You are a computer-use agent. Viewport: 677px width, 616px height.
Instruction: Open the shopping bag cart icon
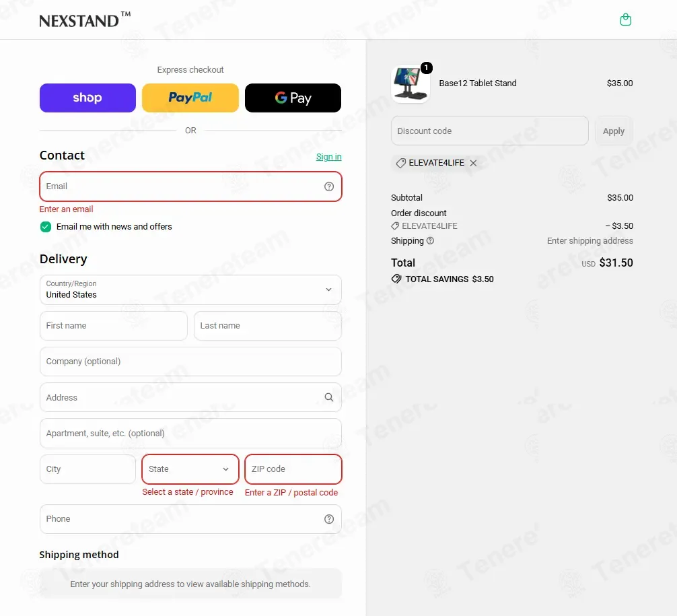[x=625, y=20]
